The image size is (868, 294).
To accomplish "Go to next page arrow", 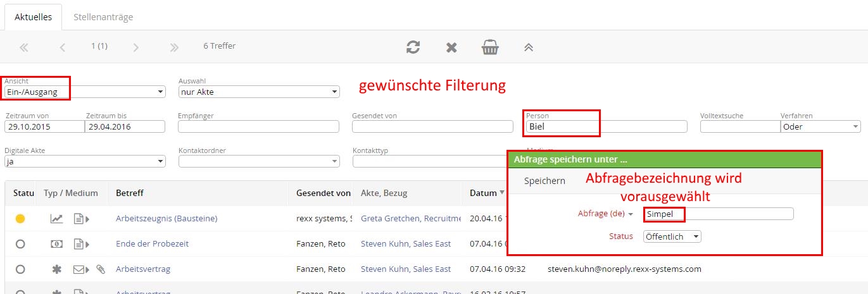I will click(136, 47).
